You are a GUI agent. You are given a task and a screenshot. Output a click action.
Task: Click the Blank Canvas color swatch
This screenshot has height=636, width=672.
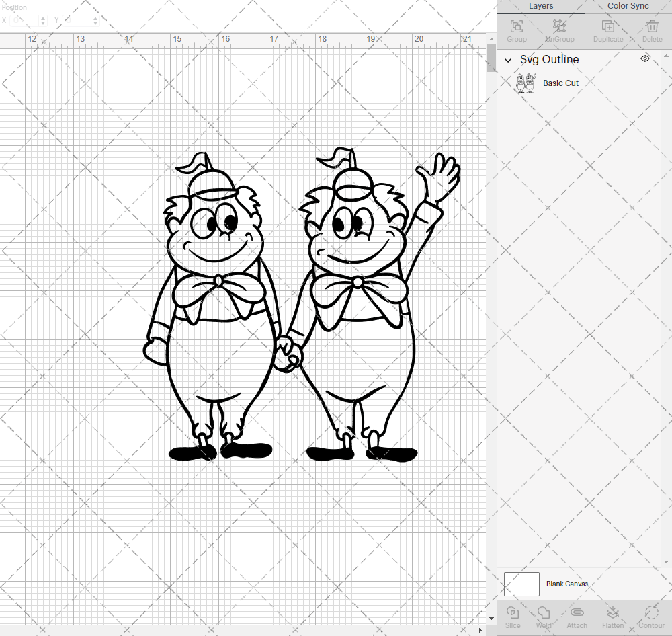[521, 584]
